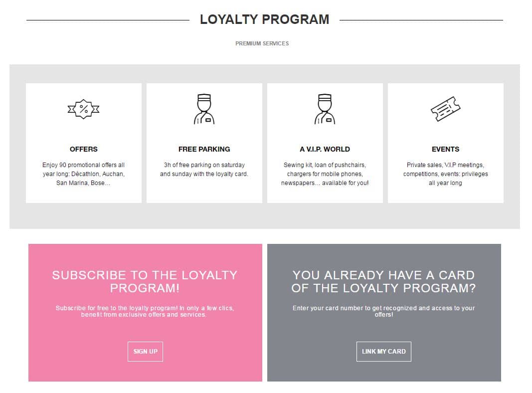532x393 pixels.
Task: Click the 90 promotional offers description text
Action: tap(84, 174)
